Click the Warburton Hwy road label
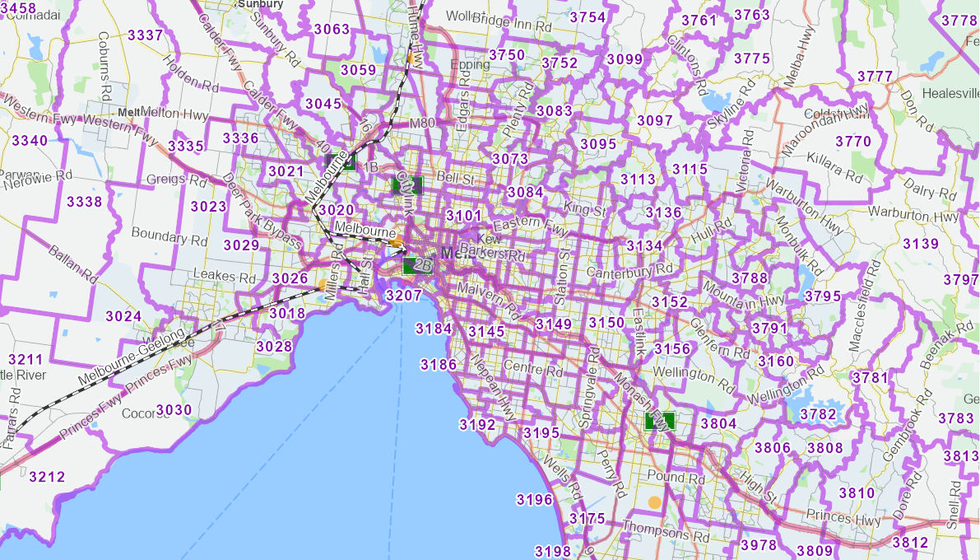The height and width of the screenshot is (560, 980). tap(922, 219)
